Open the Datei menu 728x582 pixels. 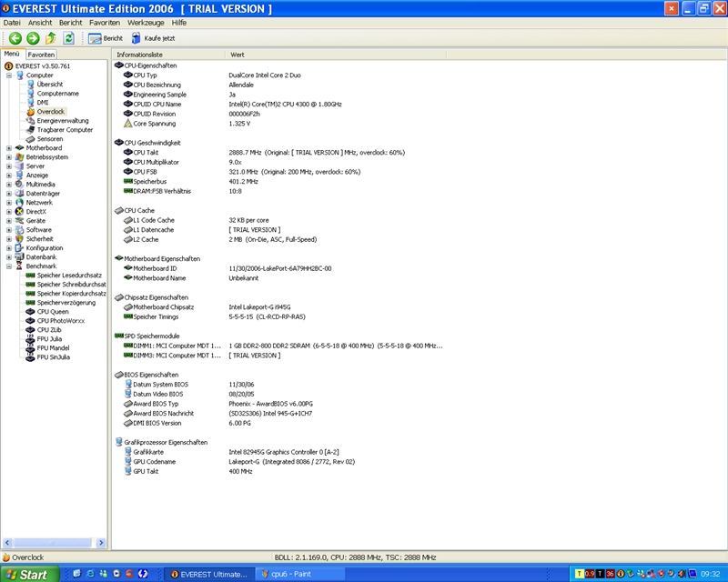click(12, 22)
